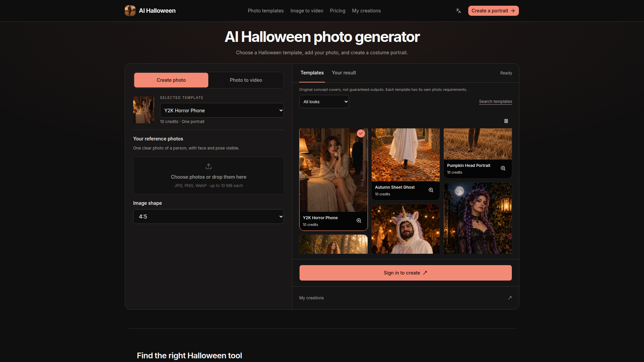This screenshot has height=362, width=644.
Task: Open the Image shape 4:5 dropdown
Action: click(x=209, y=217)
